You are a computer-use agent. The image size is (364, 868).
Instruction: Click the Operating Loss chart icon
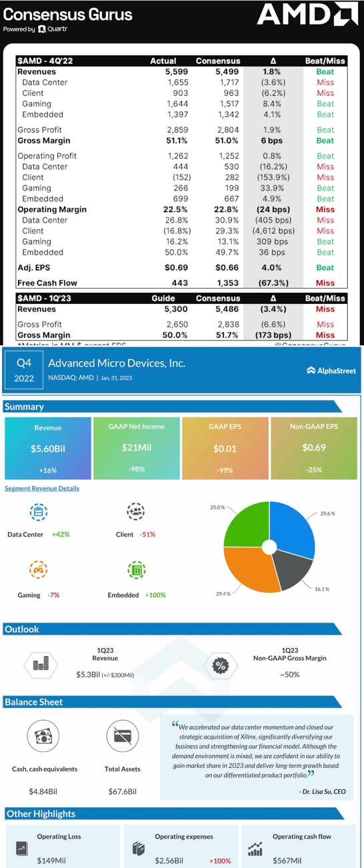[21, 849]
